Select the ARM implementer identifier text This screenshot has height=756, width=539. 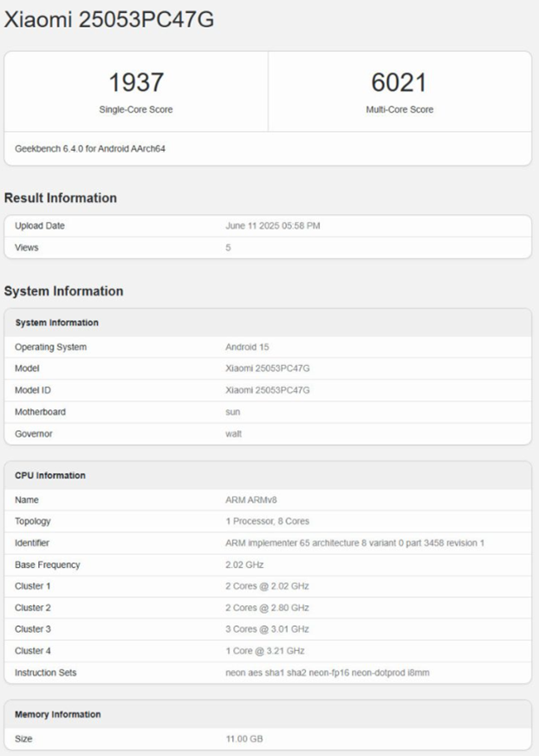[x=354, y=544]
